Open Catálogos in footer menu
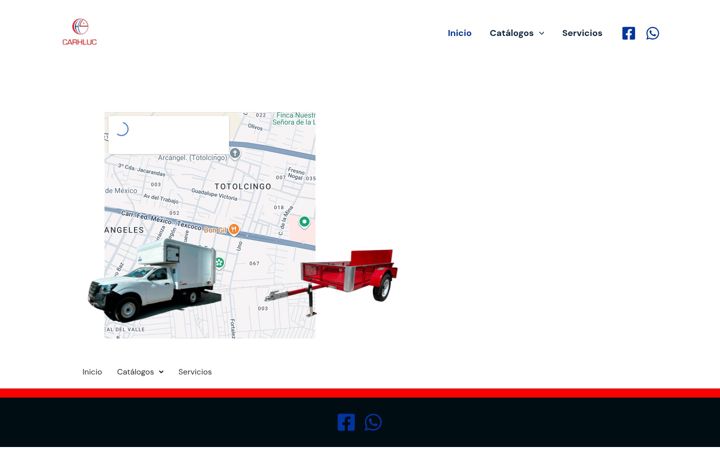The width and height of the screenshot is (720, 450). pyautogui.click(x=135, y=372)
